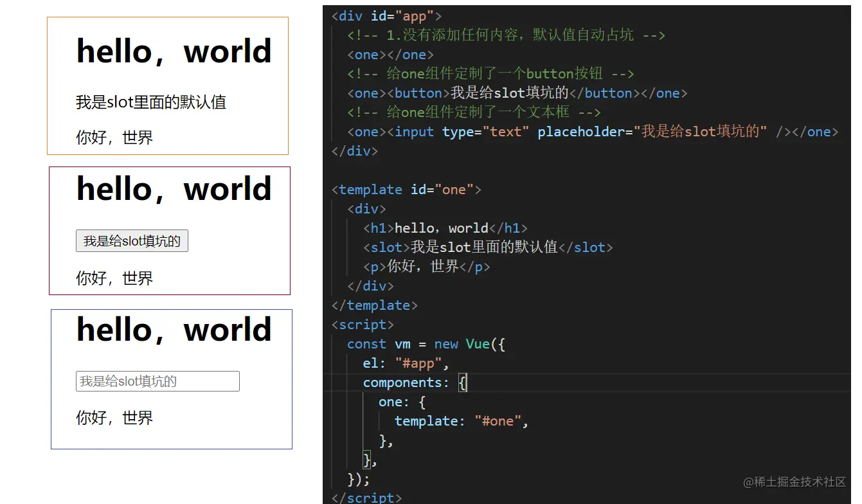
Task: Click the opening <script> tag line
Action: pos(363,325)
